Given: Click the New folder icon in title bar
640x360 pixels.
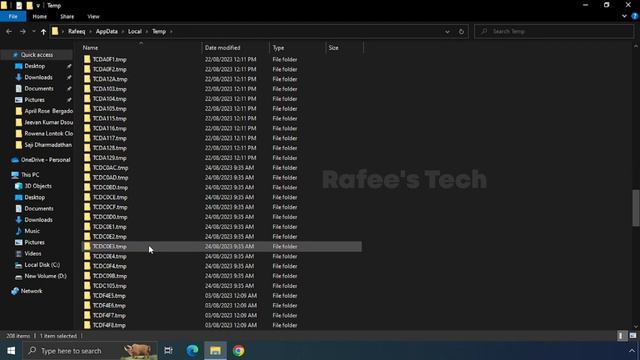Looking at the screenshot, I should (29, 5).
